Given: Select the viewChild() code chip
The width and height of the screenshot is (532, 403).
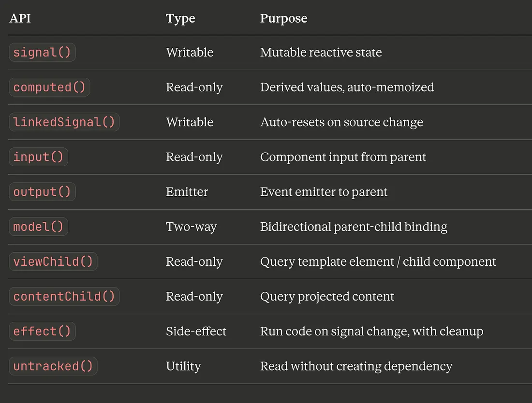Looking at the screenshot, I should 53,261.
